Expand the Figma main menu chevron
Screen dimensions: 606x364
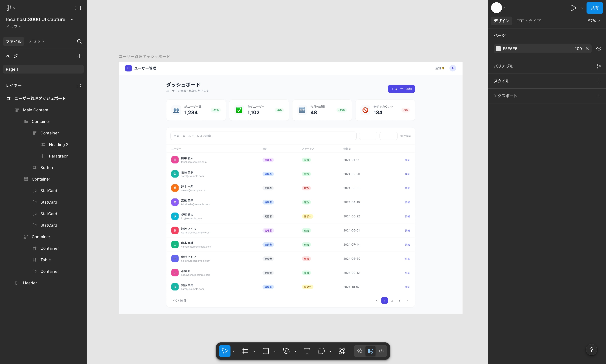[14, 8]
